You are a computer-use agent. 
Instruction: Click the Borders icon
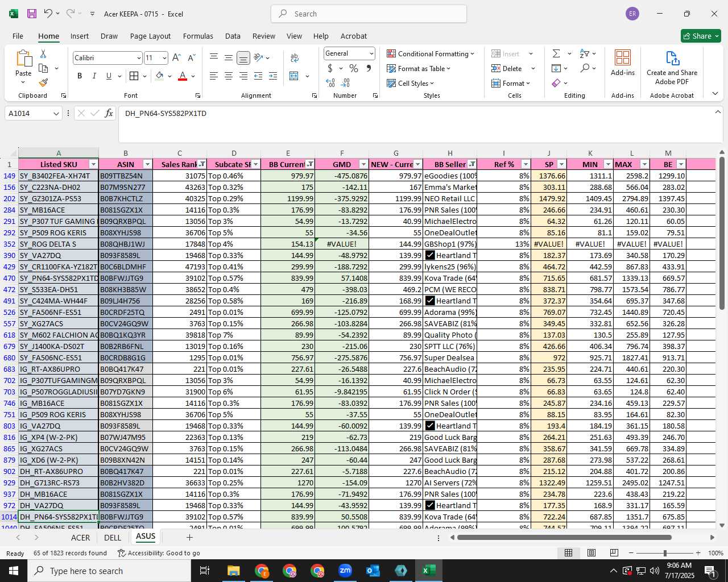click(134, 76)
